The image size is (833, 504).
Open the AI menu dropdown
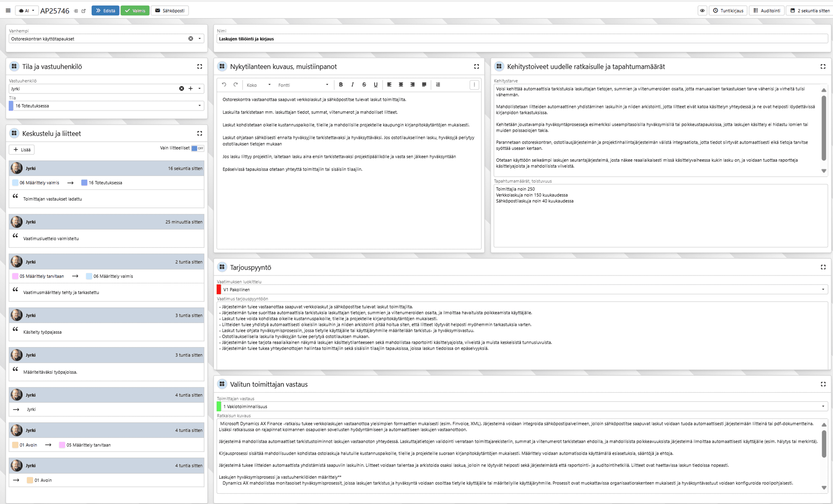coord(26,11)
